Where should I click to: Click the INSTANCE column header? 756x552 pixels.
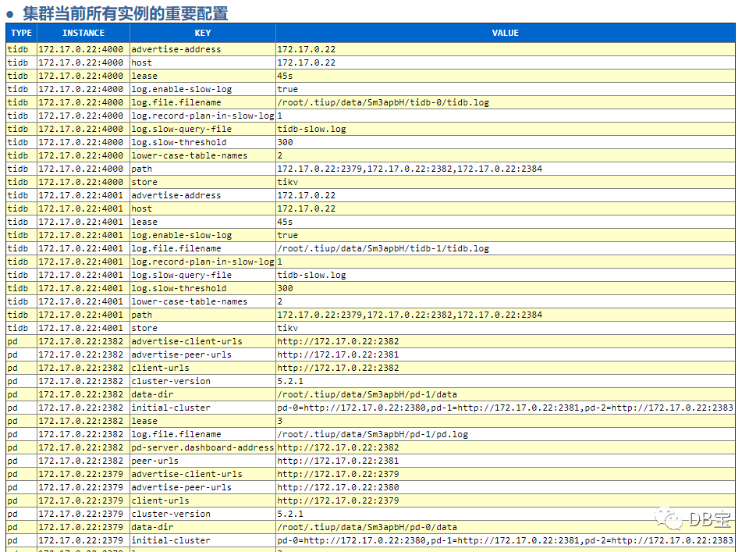(83, 33)
